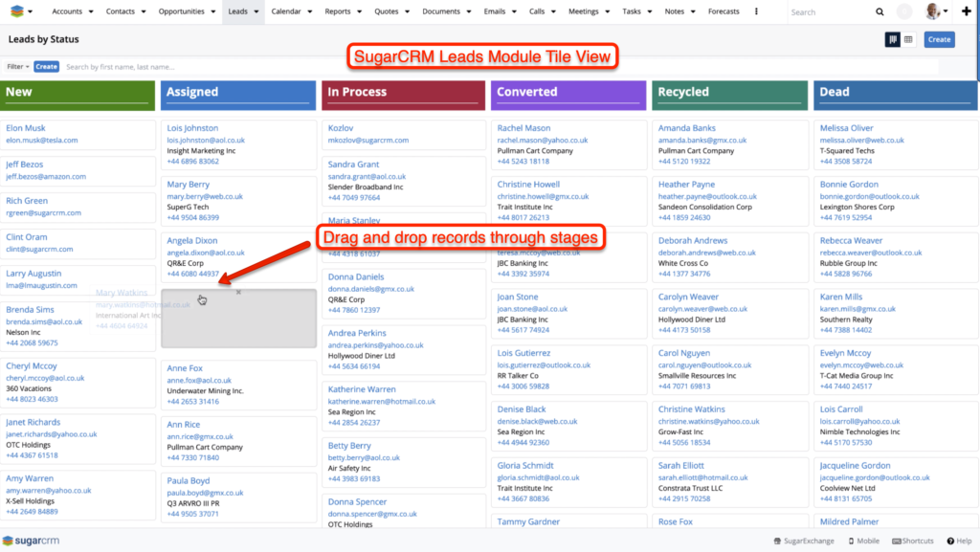Image resolution: width=980 pixels, height=552 pixels.
Task: Click the plus quick-create icon
Action: pos(967,11)
